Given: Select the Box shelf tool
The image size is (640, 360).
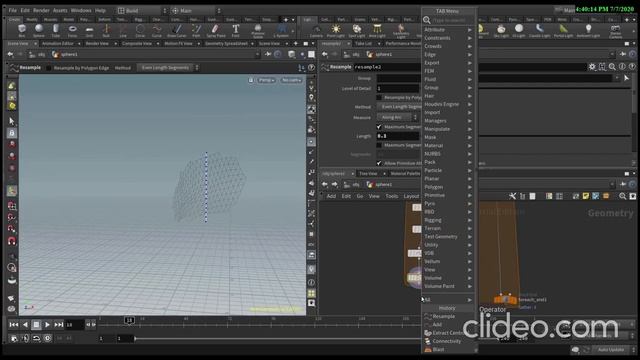Looking at the screenshot, I should (x=22, y=30).
